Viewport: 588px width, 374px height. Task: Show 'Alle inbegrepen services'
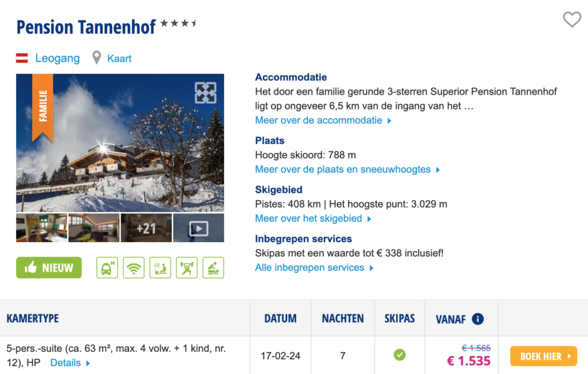tap(314, 268)
